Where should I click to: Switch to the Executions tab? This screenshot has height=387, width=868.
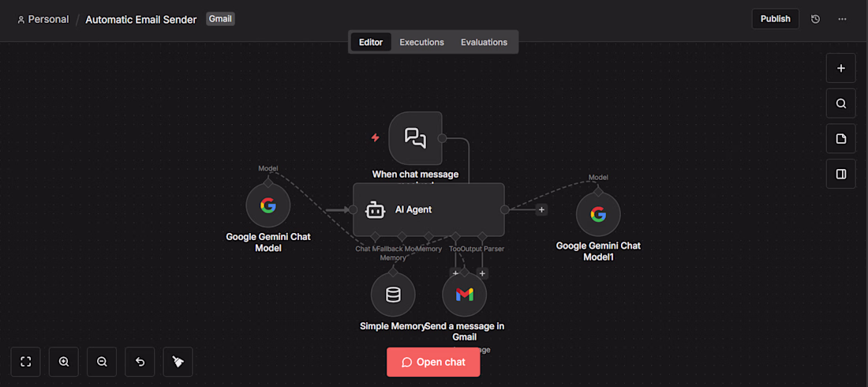click(x=422, y=42)
